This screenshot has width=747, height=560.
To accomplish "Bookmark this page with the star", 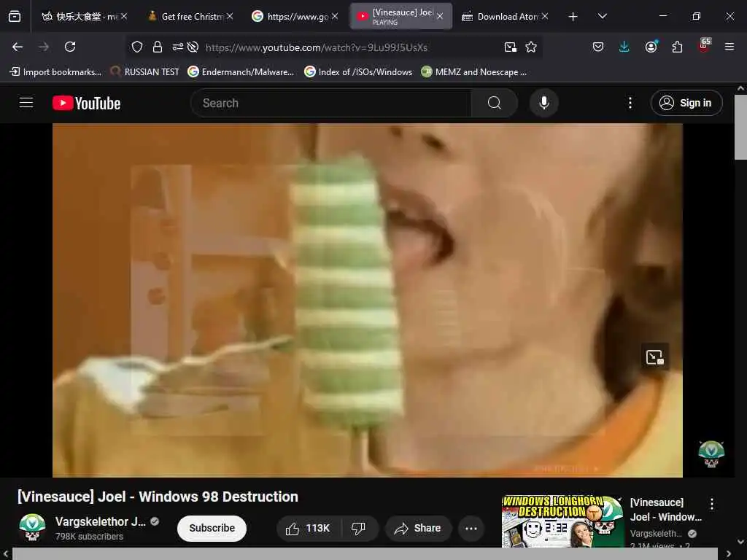I will click(x=531, y=47).
